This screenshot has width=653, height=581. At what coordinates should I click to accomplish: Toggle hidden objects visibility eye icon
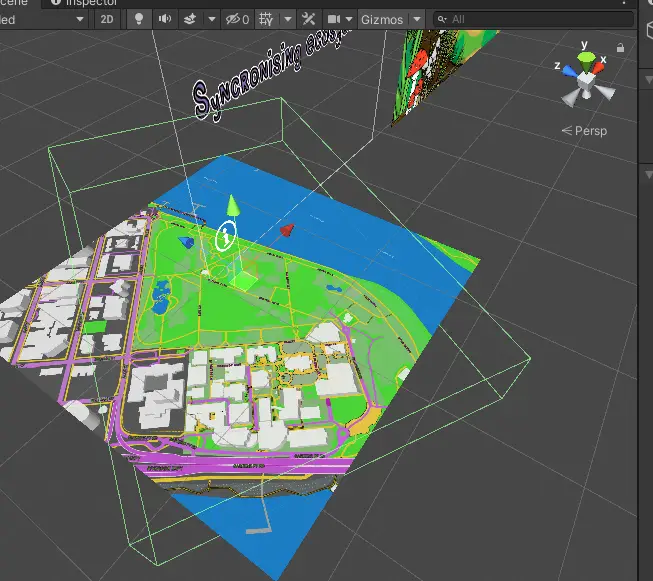(x=237, y=19)
